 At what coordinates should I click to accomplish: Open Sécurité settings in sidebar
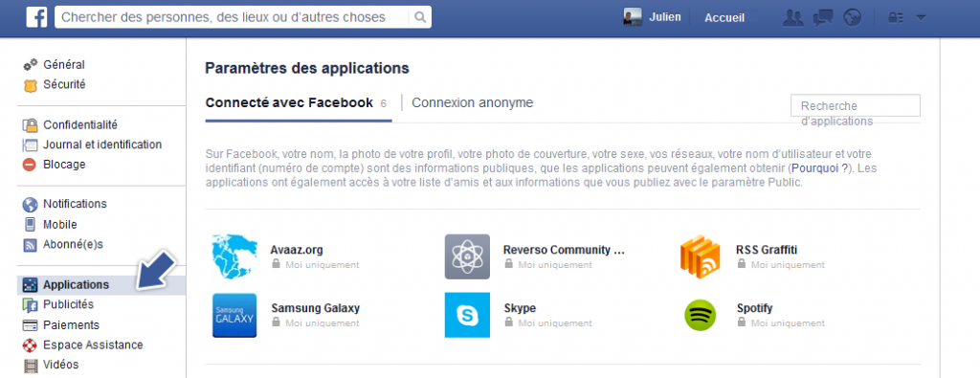[64, 84]
